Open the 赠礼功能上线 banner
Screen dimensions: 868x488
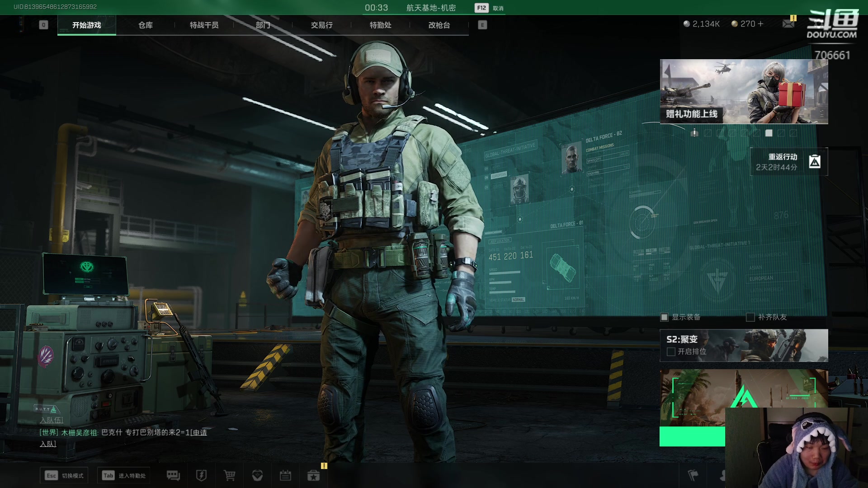click(744, 92)
